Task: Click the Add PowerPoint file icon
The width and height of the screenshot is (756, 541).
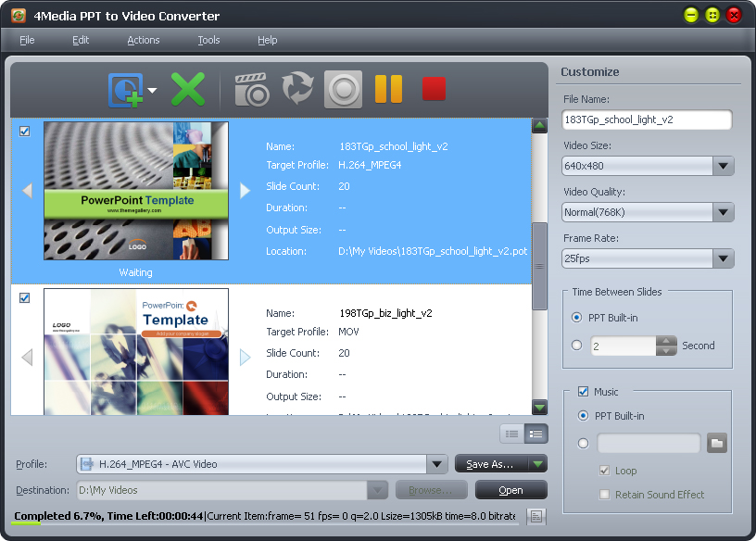Action: (x=125, y=90)
